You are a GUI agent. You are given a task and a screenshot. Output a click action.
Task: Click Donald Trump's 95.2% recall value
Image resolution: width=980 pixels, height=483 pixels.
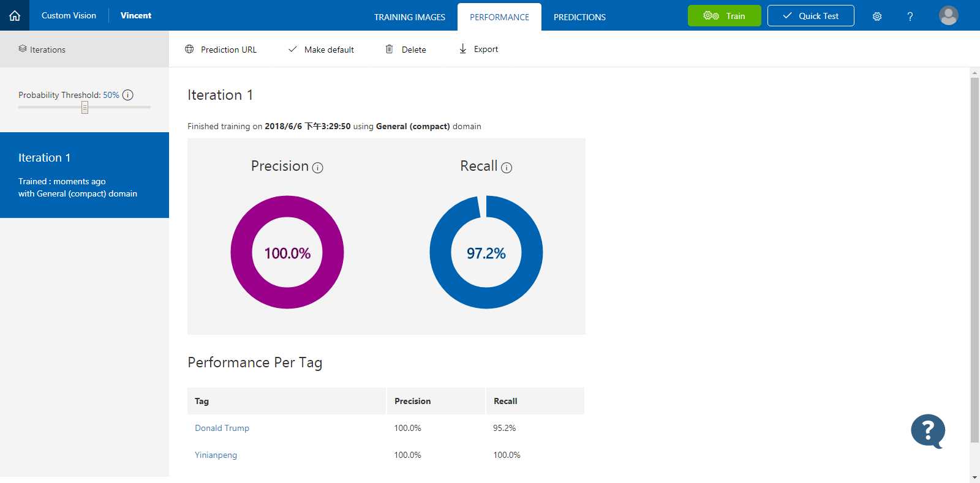pyautogui.click(x=504, y=428)
